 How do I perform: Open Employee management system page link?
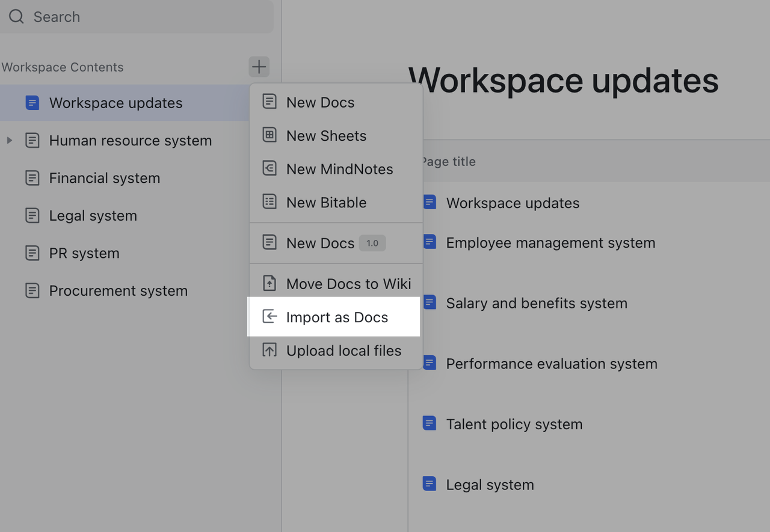pyautogui.click(x=550, y=243)
